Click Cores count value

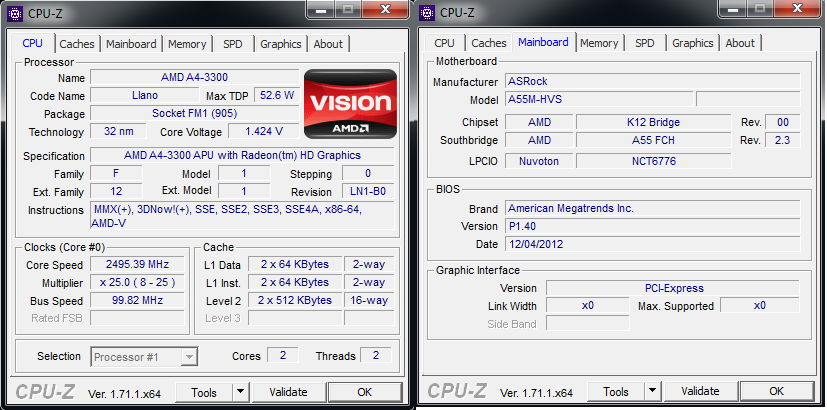point(283,355)
